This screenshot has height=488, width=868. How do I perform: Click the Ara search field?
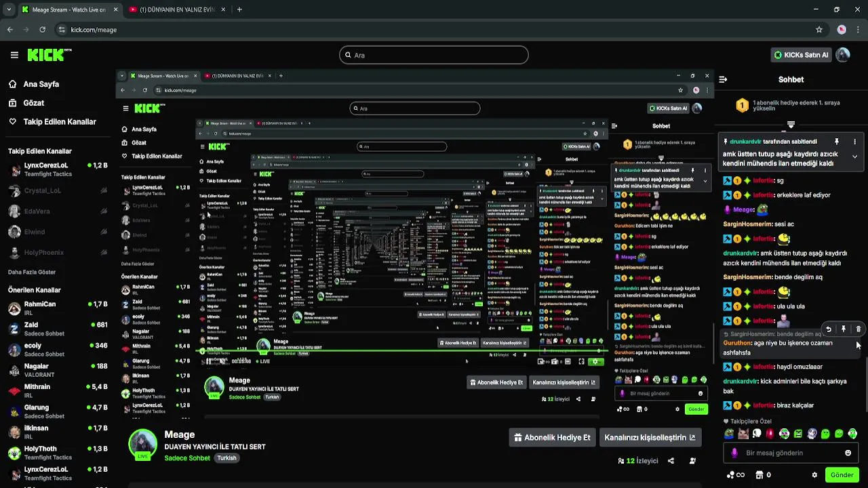point(434,55)
